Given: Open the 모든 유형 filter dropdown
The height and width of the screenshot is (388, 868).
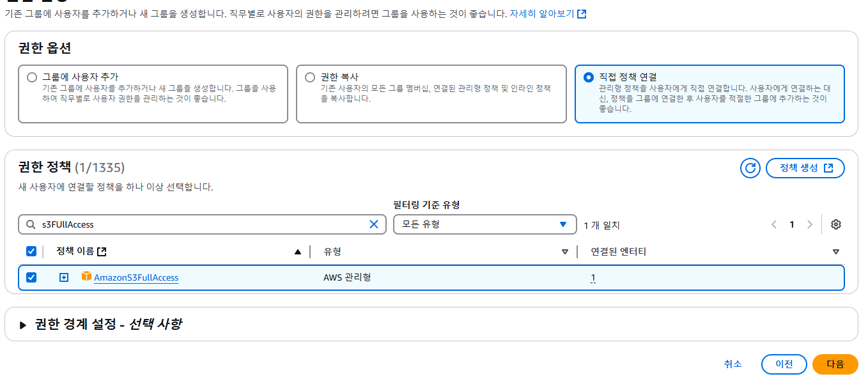Looking at the screenshot, I should [485, 224].
